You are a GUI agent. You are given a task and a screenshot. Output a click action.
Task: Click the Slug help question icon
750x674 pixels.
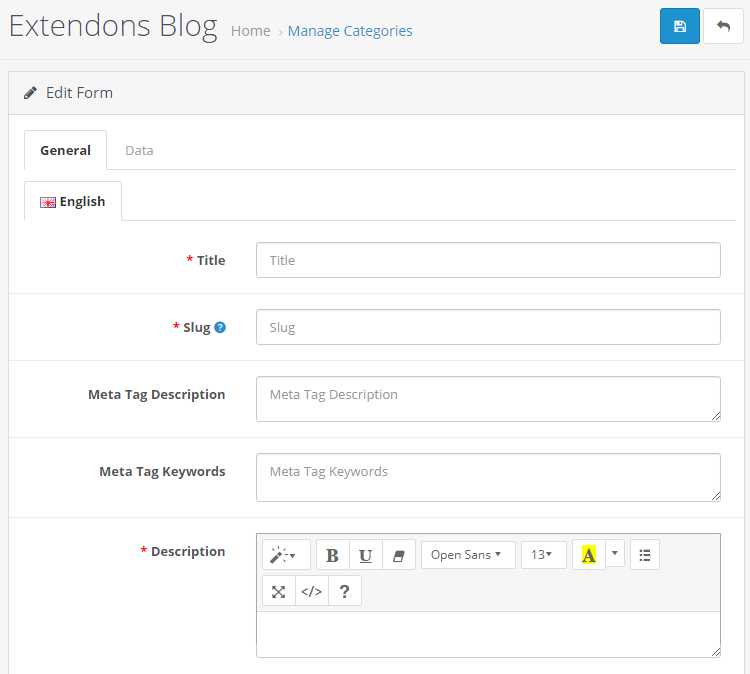(220, 328)
